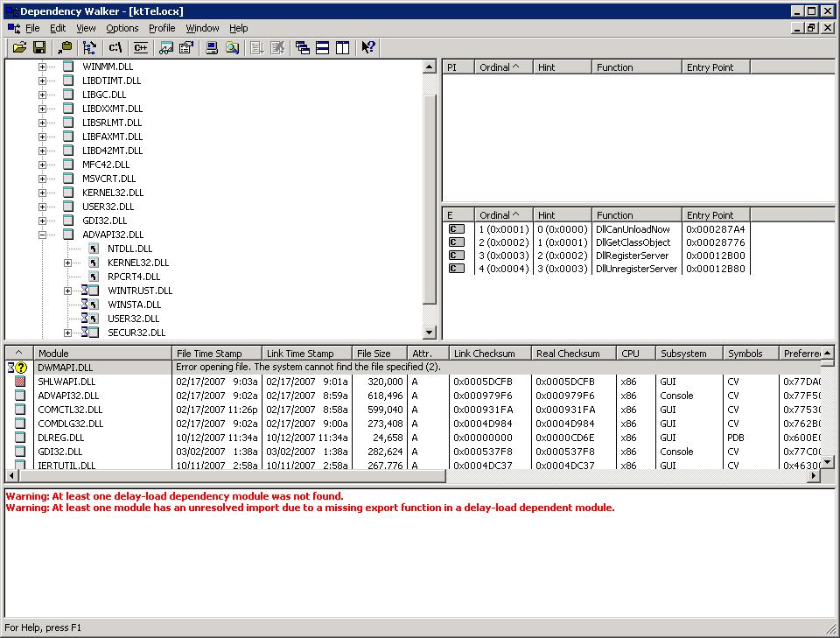Open the File menu
The image size is (840, 638).
tap(32, 28)
